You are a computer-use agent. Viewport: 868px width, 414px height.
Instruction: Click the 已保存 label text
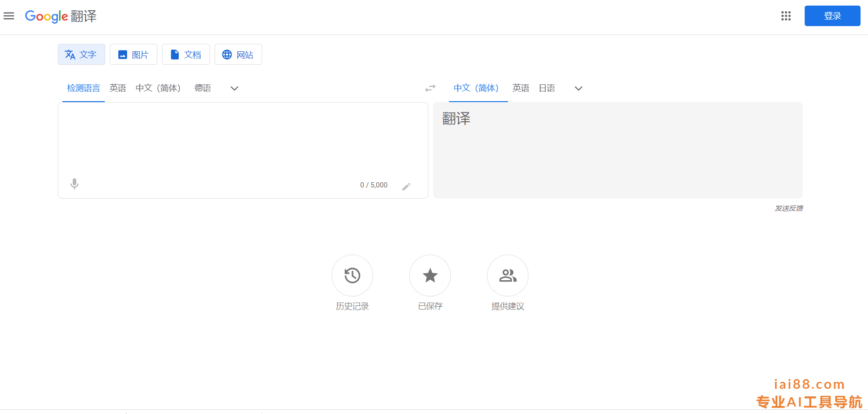(430, 306)
